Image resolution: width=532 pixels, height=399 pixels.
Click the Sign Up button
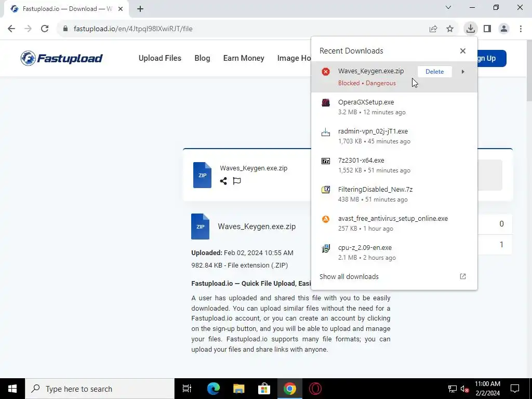pos(492,58)
